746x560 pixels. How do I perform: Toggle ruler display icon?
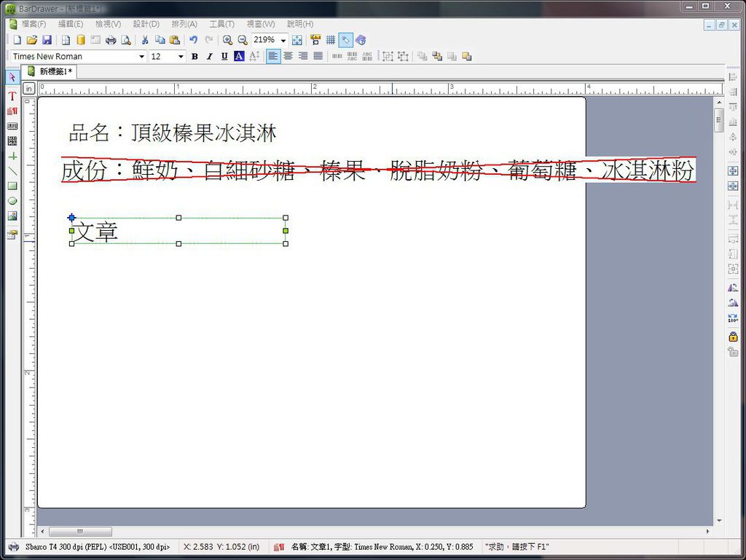[x=315, y=40]
